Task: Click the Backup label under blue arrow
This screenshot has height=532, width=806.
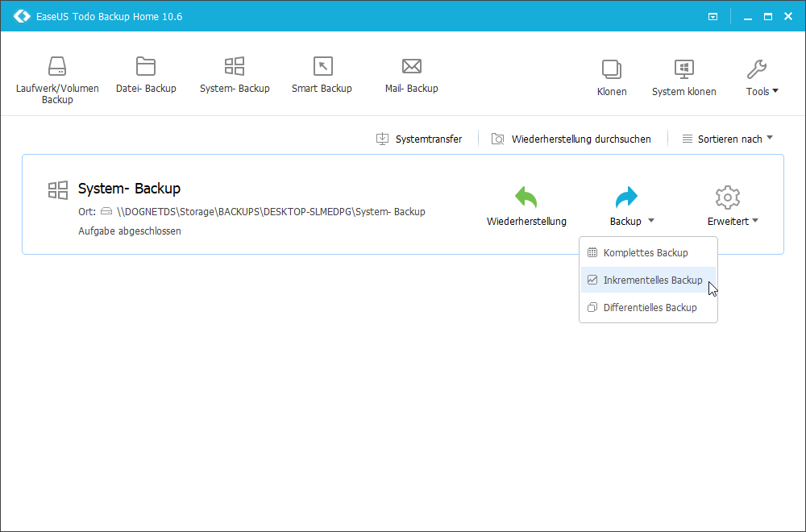Action: point(625,221)
